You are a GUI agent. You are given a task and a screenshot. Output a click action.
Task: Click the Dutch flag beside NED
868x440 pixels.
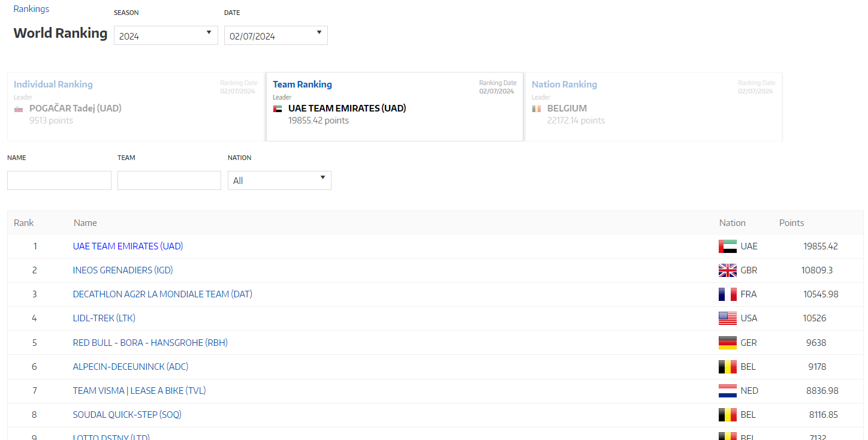[x=728, y=391]
